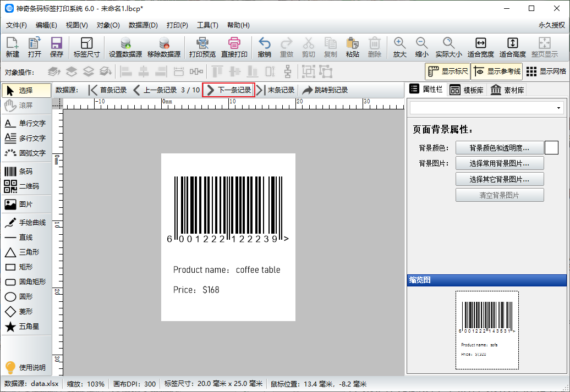Select the 手绘曲线 freehand curve tool
This screenshot has height=392, width=570.
25,222
